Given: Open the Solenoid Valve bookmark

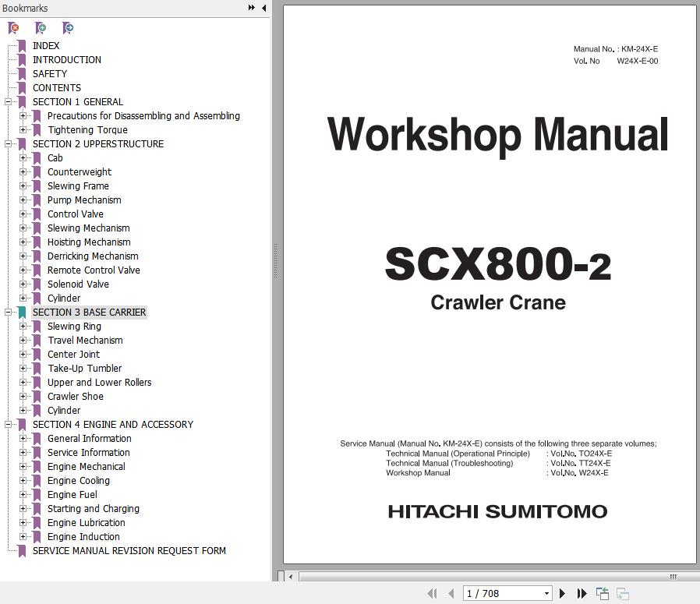Looking at the screenshot, I should coord(78,284).
